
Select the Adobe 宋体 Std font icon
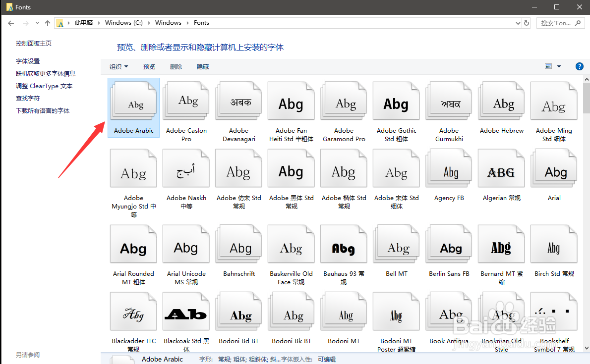point(396,168)
